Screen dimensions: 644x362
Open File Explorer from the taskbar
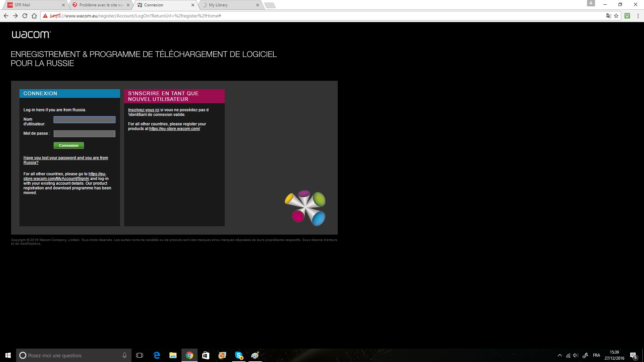click(173, 355)
